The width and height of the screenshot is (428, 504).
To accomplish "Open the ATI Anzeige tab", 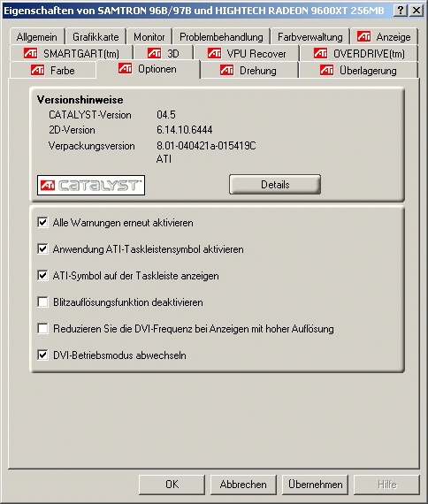I will click(385, 36).
